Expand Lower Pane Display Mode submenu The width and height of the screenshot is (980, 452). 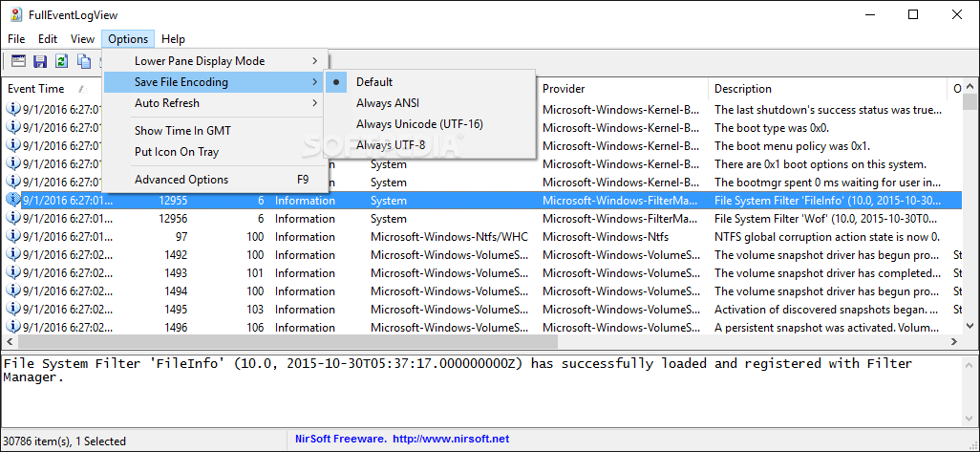pyautogui.click(x=214, y=60)
